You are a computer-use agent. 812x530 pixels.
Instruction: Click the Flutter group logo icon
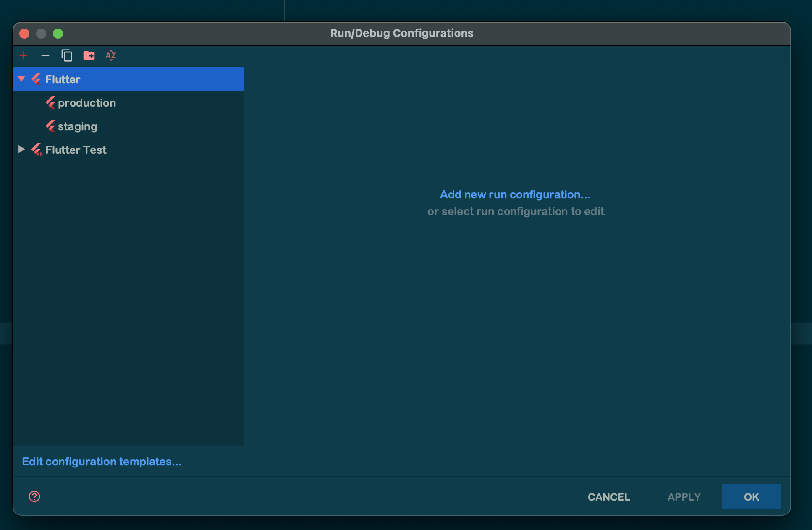point(37,79)
